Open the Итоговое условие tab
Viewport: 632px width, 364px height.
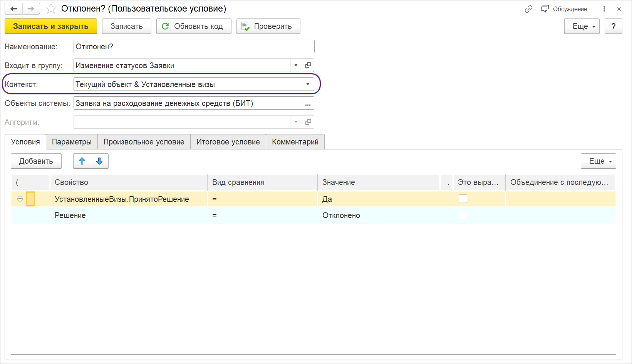pos(228,142)
